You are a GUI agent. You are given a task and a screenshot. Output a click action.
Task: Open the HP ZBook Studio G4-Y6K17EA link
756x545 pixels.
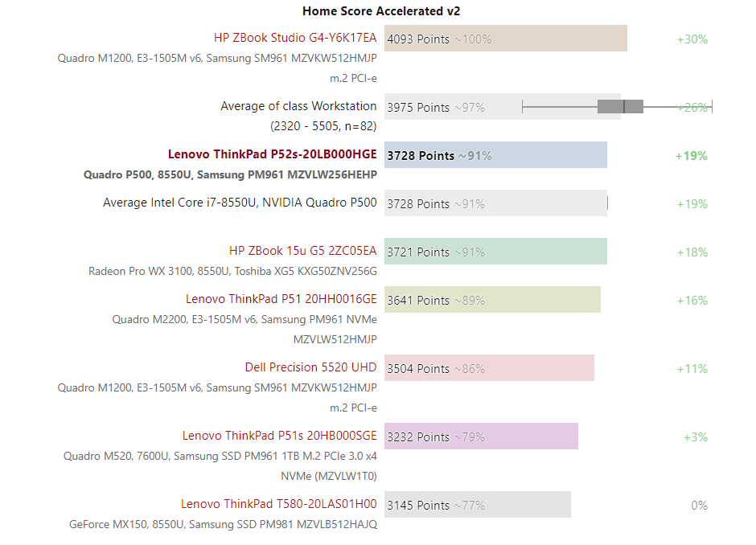click(x=295, y=38)
